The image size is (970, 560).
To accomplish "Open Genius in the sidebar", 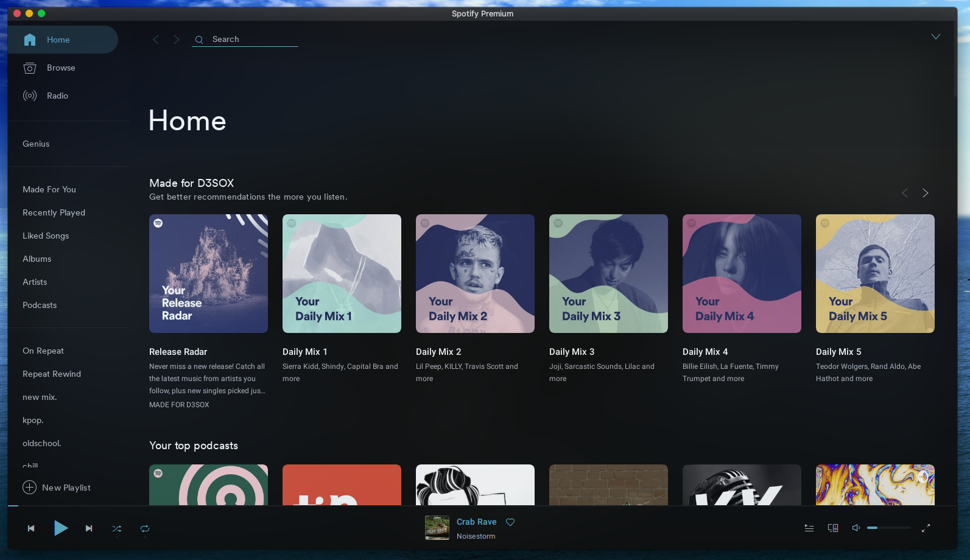I will 36,144.
